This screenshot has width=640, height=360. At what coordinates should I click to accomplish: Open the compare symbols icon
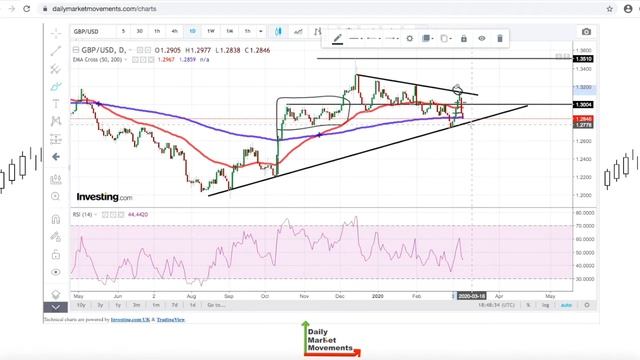point(317,31)
